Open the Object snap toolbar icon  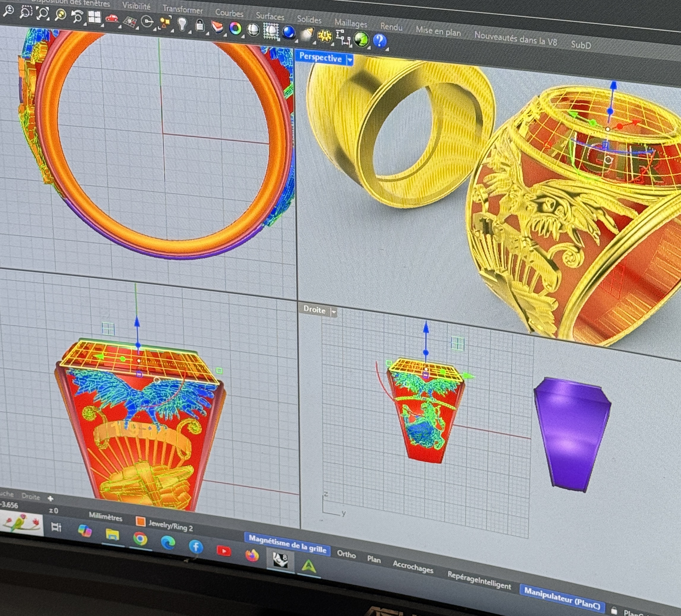147,22
